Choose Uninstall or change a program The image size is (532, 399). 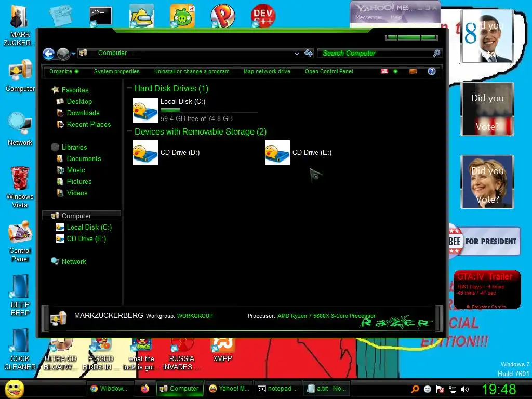click(x=192, y=71)
